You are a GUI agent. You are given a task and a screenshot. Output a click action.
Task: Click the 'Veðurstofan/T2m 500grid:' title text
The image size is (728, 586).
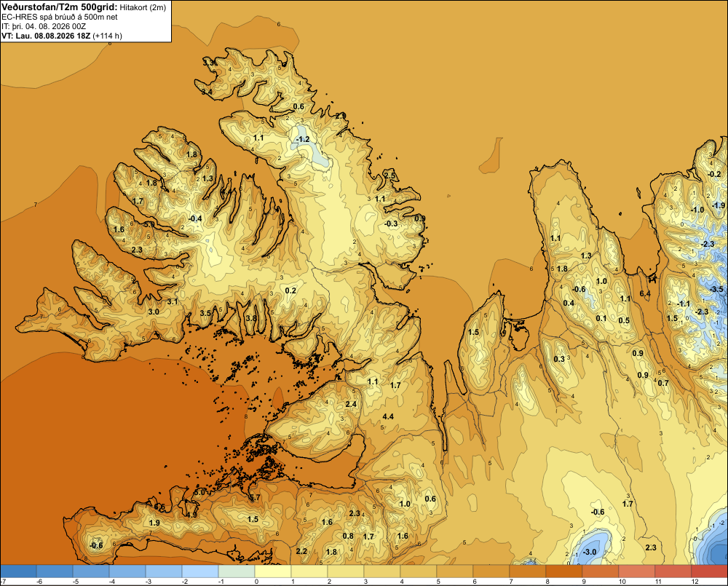[59, 7]
